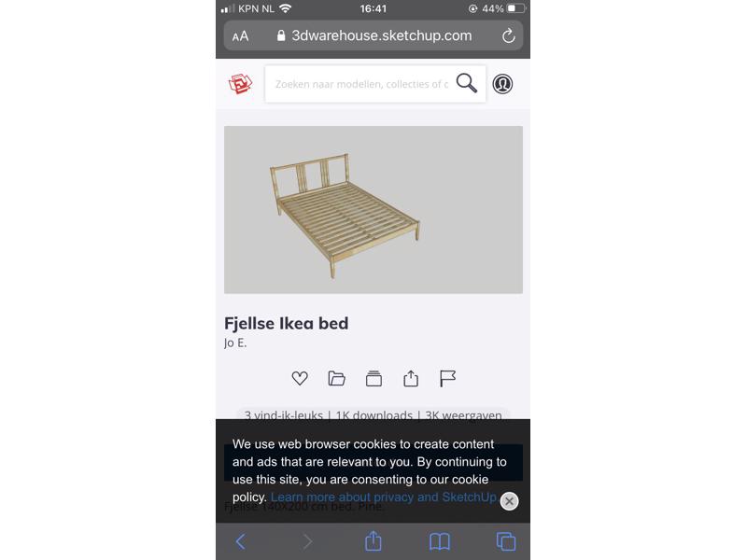Open Learn more about privacy and SketchUp link

tap(384, 497)
